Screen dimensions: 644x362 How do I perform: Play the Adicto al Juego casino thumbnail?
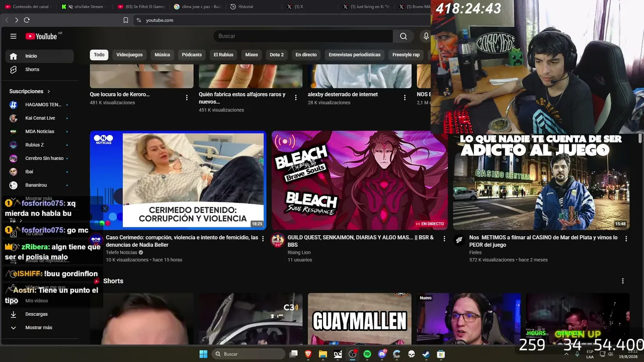coord(541,180)
